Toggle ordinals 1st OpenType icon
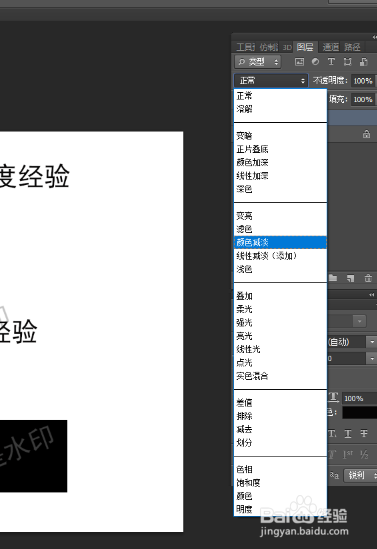 click(x=348, y=454)
